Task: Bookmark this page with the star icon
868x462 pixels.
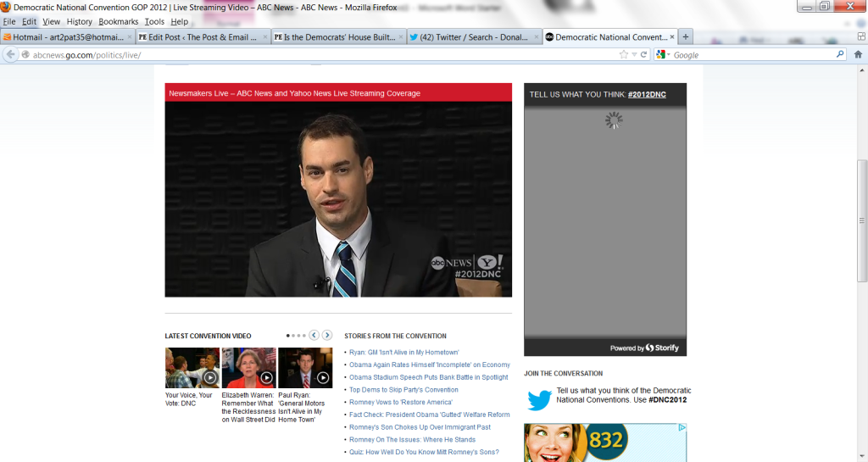Action: (624, 54)
